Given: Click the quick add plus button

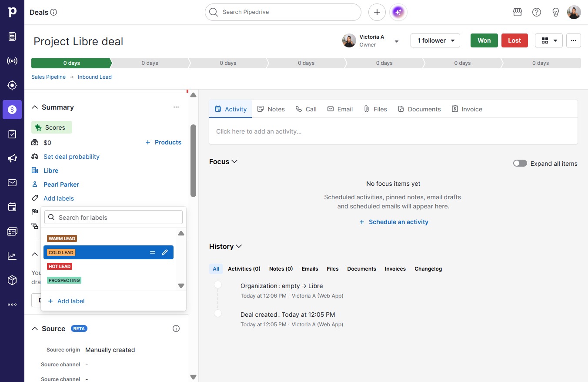Looking at the screenshot, I should [x=377, y=12].
